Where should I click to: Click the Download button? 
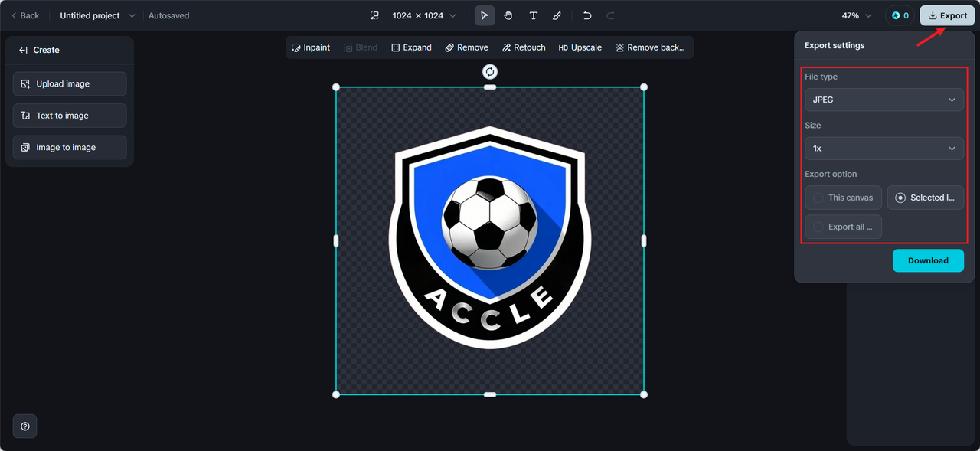coord(928,260)
